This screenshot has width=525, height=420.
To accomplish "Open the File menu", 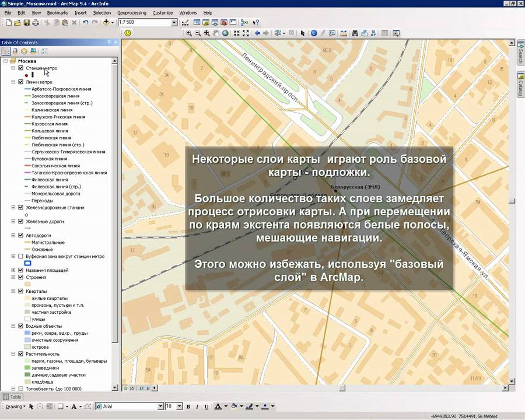I will coord(8,13).
